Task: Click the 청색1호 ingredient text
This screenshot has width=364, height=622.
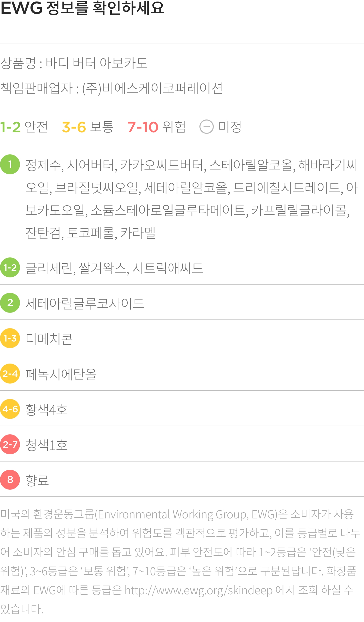Action: click(46, 445)
